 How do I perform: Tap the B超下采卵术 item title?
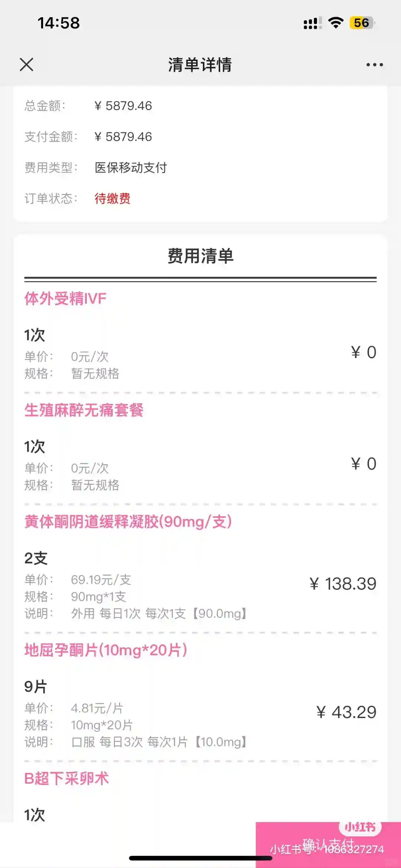[x=66, y=778]
